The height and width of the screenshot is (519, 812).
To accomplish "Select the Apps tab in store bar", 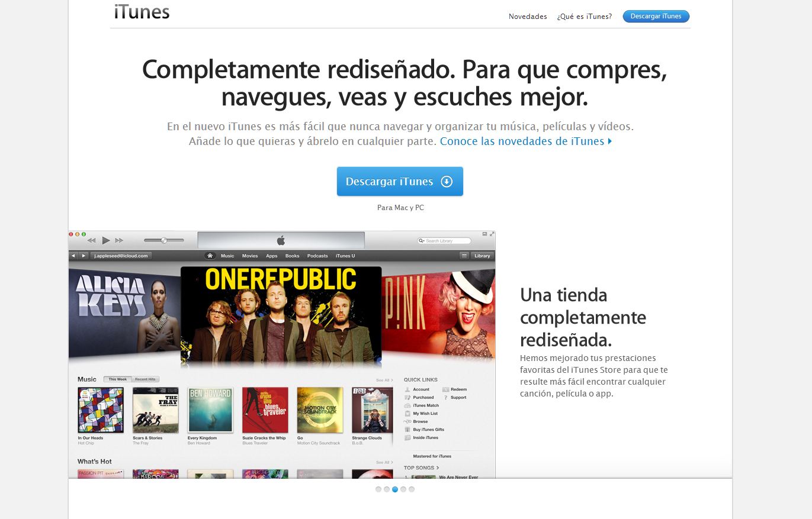I will click(x=272, y=256).
